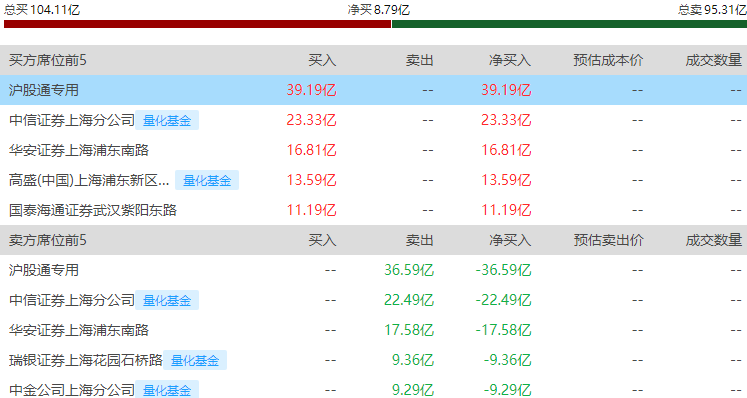Click 22.49亿 sell amount for 中信证券

[409, 300]
